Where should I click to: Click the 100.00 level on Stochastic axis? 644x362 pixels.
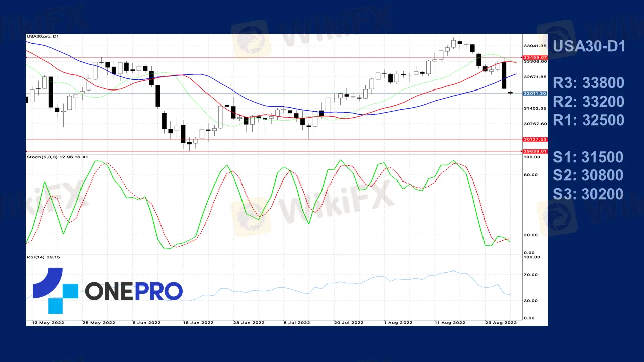click(533, 157)
